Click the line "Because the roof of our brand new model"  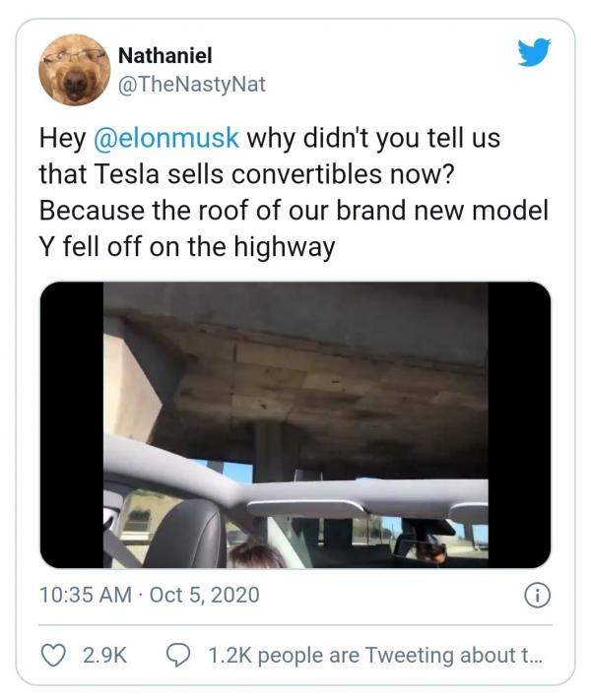point(294,211)
